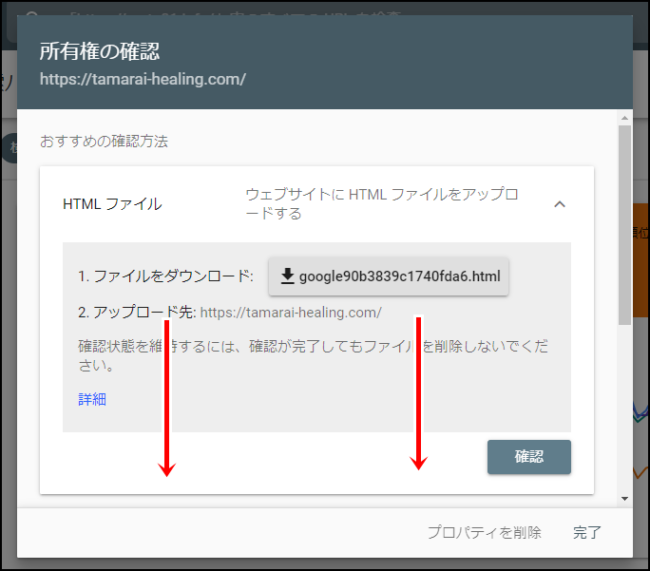Click the HTML ファイル method title
Screen dimensions: 650x571
coord(112,204)
